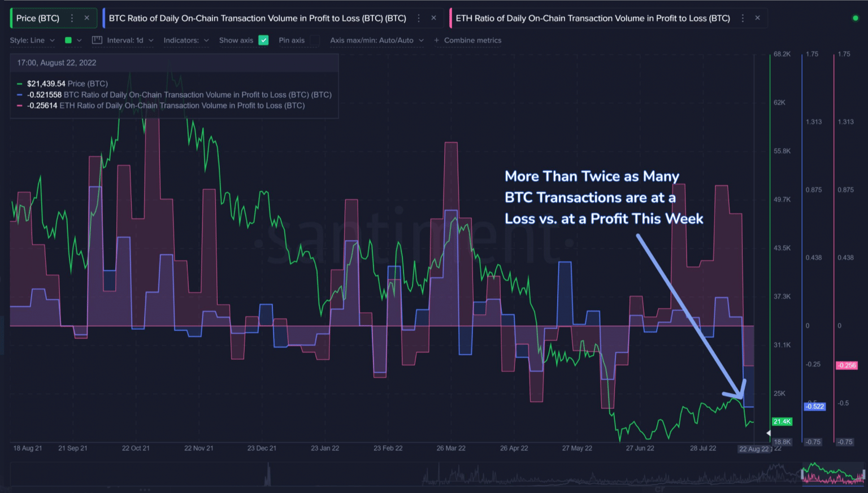Open BTC Ratio metric three-dot menu
868x493 pixels.
pyautogui.click(x=419, y=18)
